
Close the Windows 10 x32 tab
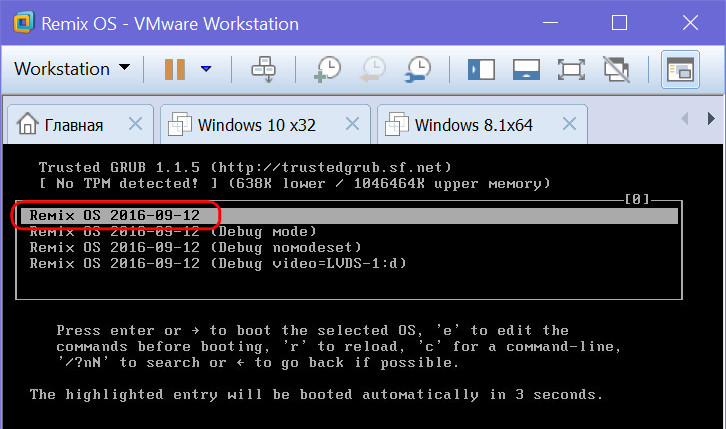tap(352, 124)
